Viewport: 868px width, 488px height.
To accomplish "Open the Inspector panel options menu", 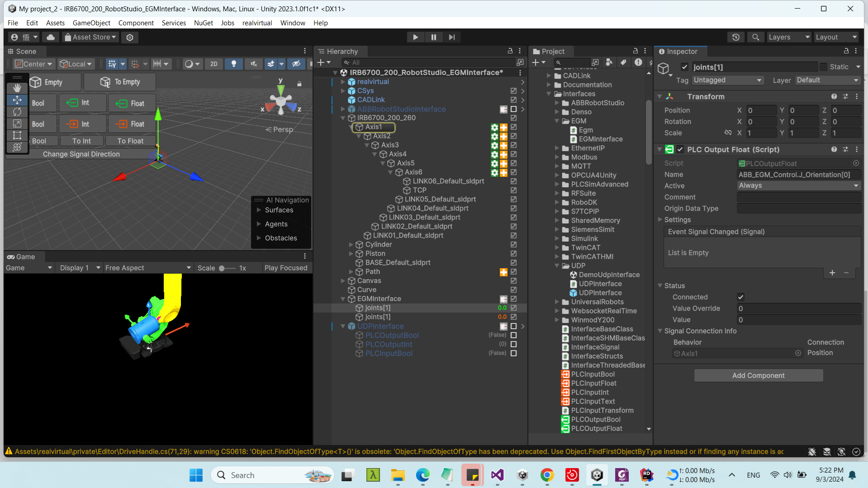I will coord(856,51).
